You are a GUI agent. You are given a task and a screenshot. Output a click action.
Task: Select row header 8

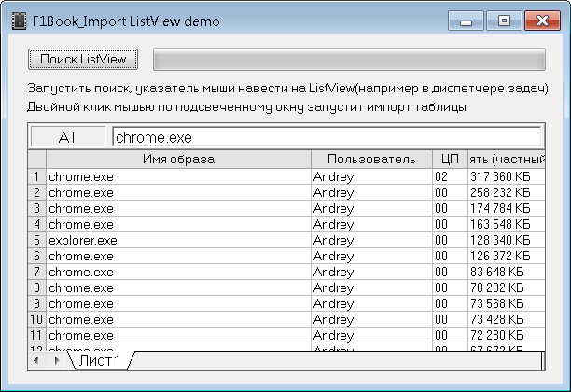pyautogui.click(x=36, y=287)
